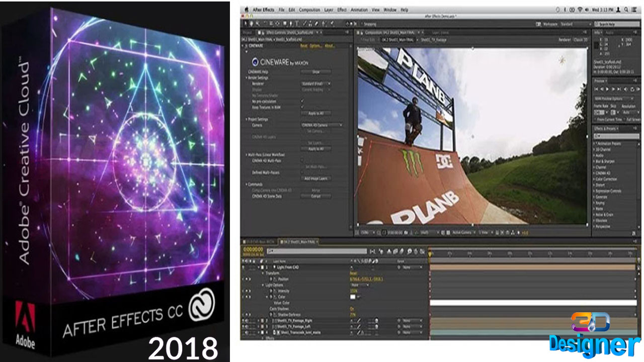Enable the Defined Multi-Passes checkbox
Screen dimensions: 644x362
point(302,172)
